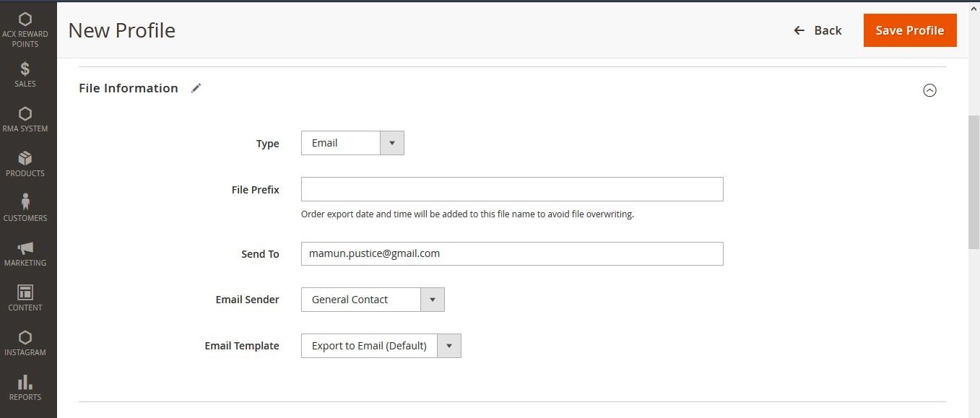Open the Instagram sidebar menu
Image resolution: width=980 pixels, height=418 pixels.
25,344
